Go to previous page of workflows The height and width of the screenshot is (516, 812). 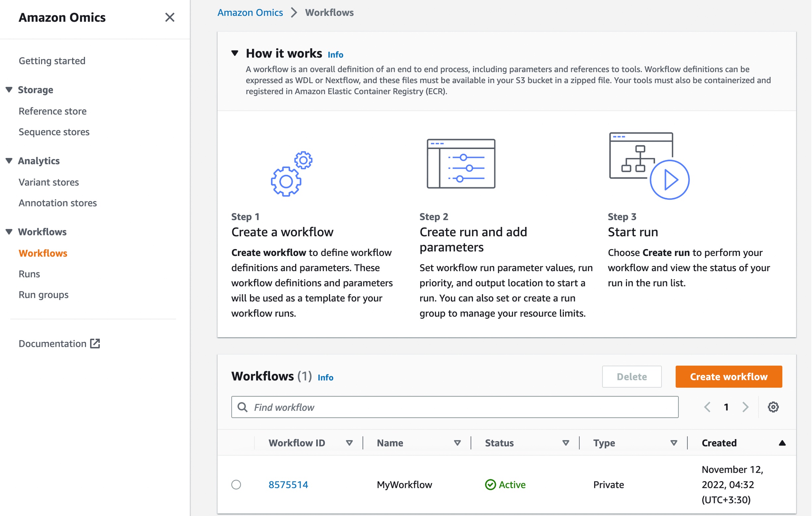[707, 407]
